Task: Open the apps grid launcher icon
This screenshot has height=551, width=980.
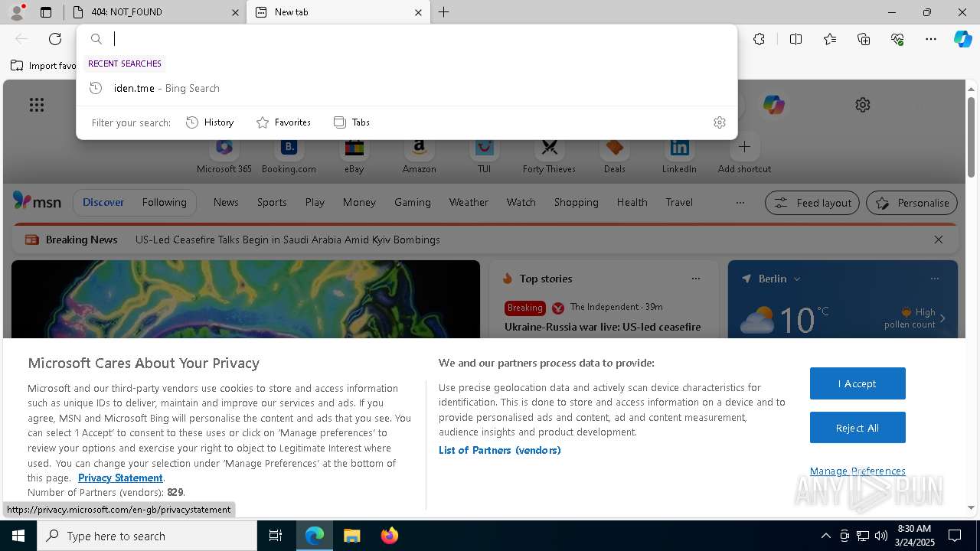Action: 37,105
